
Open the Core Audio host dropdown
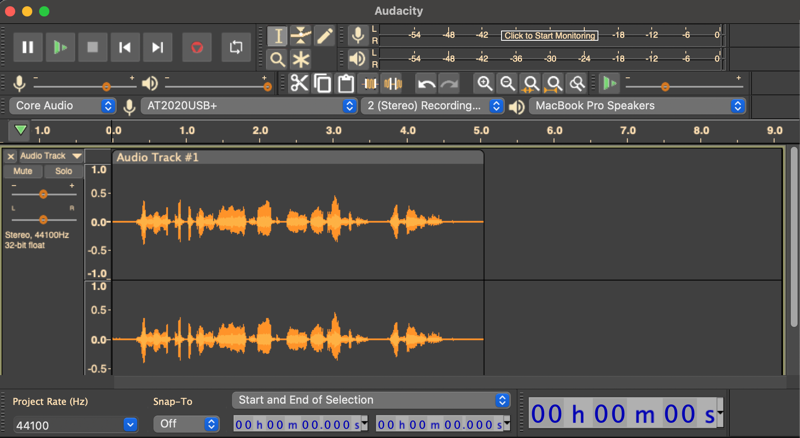pyautogui.click(x=63, y=106)
